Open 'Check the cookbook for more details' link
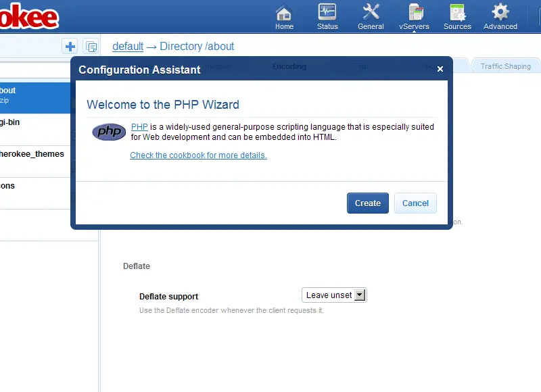541x392 pixels. (198, 155)
